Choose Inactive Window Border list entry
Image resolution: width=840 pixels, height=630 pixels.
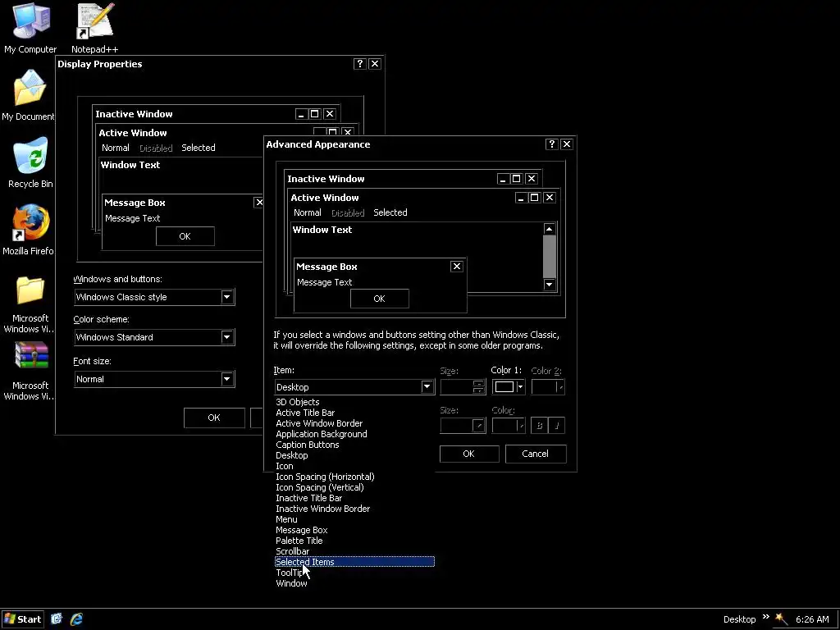coord(354,509)
